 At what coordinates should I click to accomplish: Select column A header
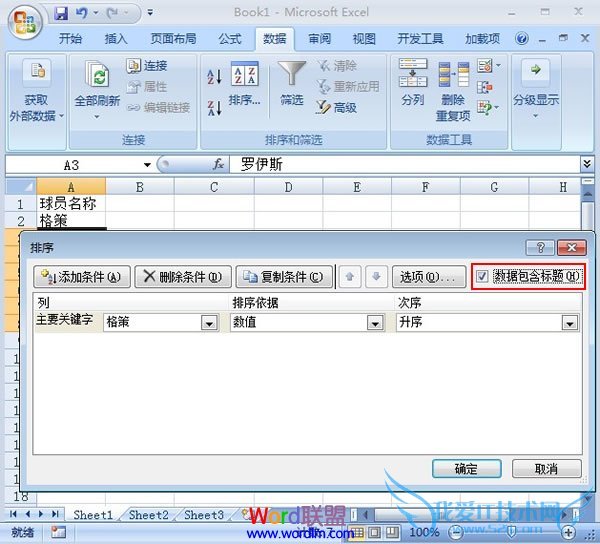point(71,187)
